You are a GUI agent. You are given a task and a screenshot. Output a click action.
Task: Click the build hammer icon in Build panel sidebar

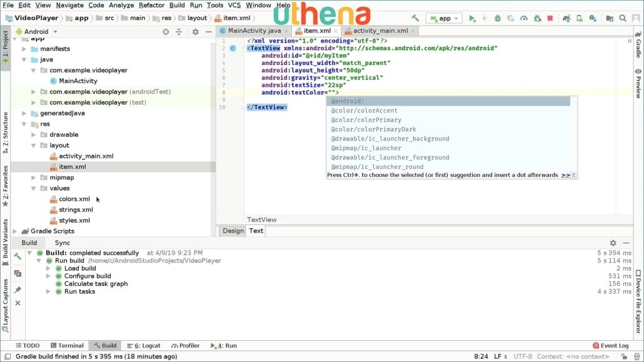click(x=18, y=256)
